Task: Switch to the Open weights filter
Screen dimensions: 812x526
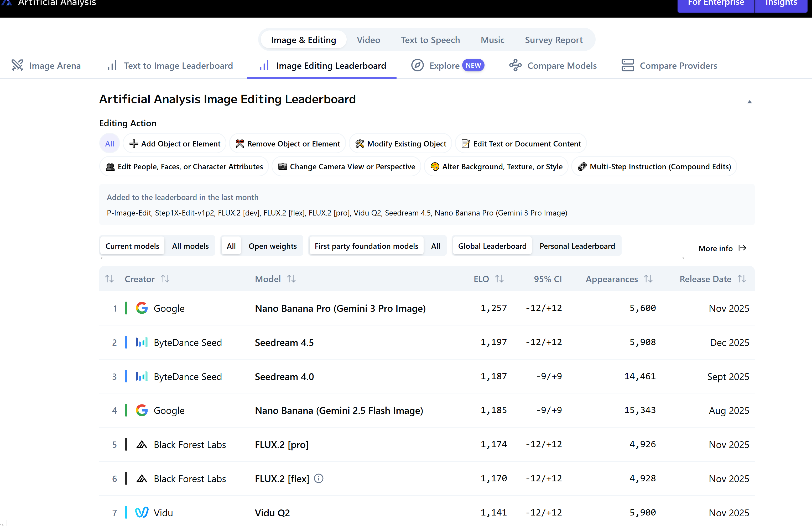Action: click(272, 246)
